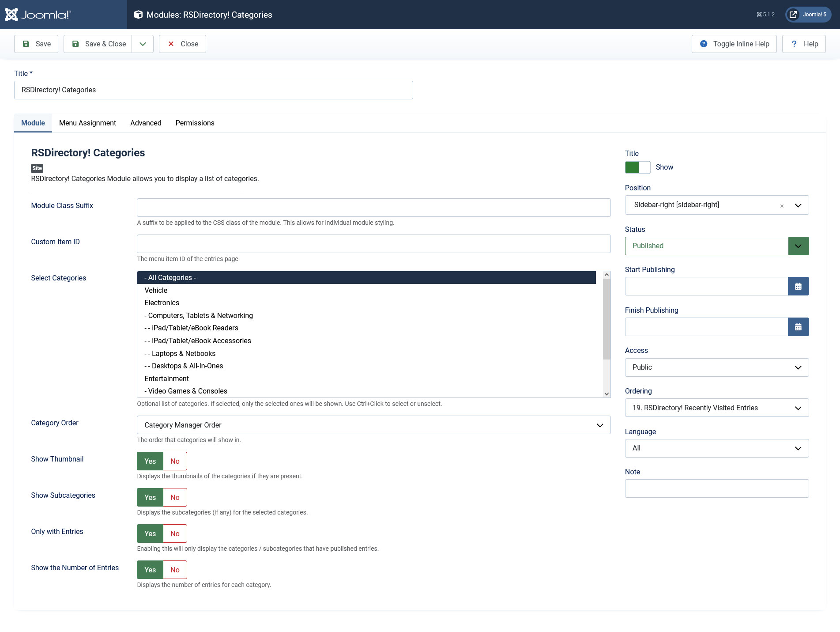Open the Start Publishing calendar picker

(799, 286)
